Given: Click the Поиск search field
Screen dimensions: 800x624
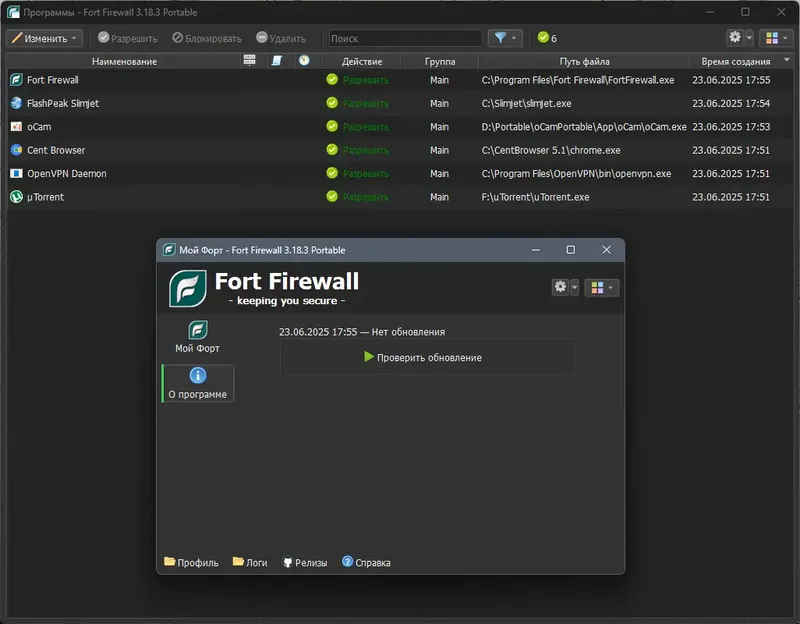Looking at the screenshot, I should coord(405,38).
